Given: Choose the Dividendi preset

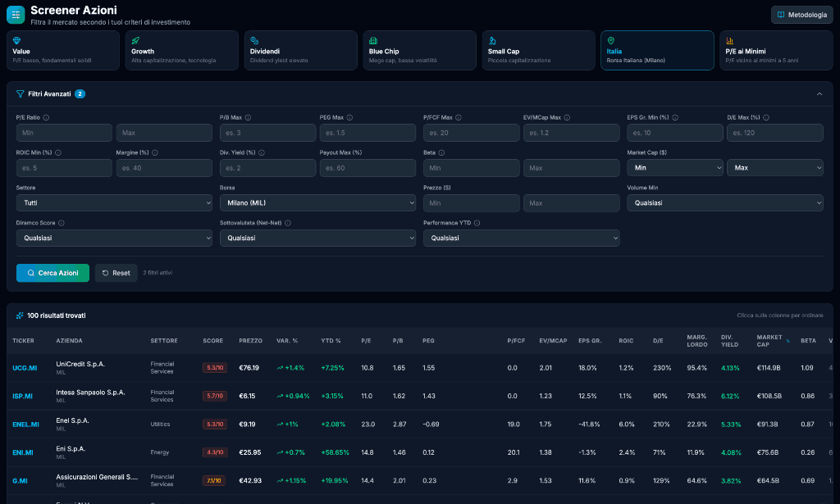Looking at the screenshot, I should pyautogui.click(x=300, y=50).
